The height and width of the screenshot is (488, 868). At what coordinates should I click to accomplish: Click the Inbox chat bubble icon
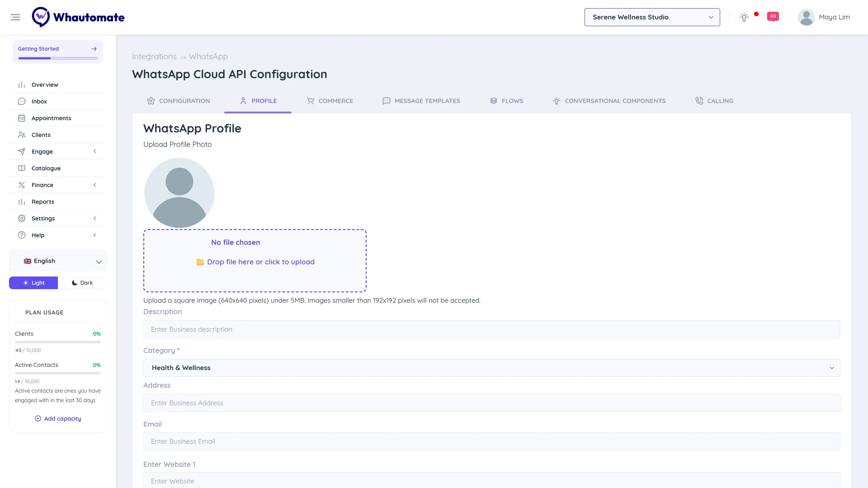22,102
